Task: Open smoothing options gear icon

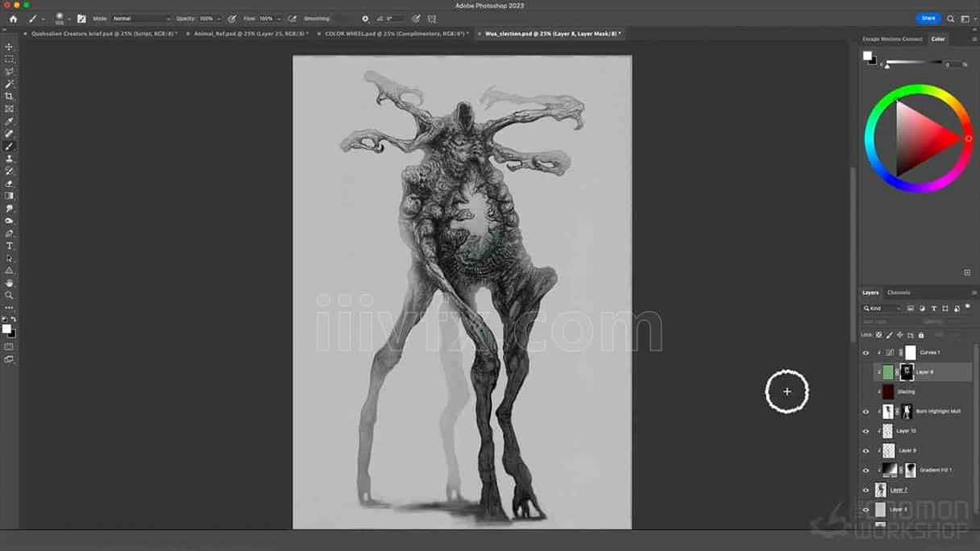Action: coord(365,19)
